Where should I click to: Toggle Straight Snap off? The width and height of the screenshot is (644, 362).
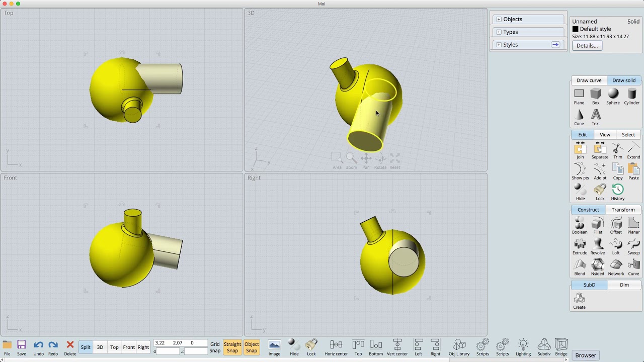[232, 347]
